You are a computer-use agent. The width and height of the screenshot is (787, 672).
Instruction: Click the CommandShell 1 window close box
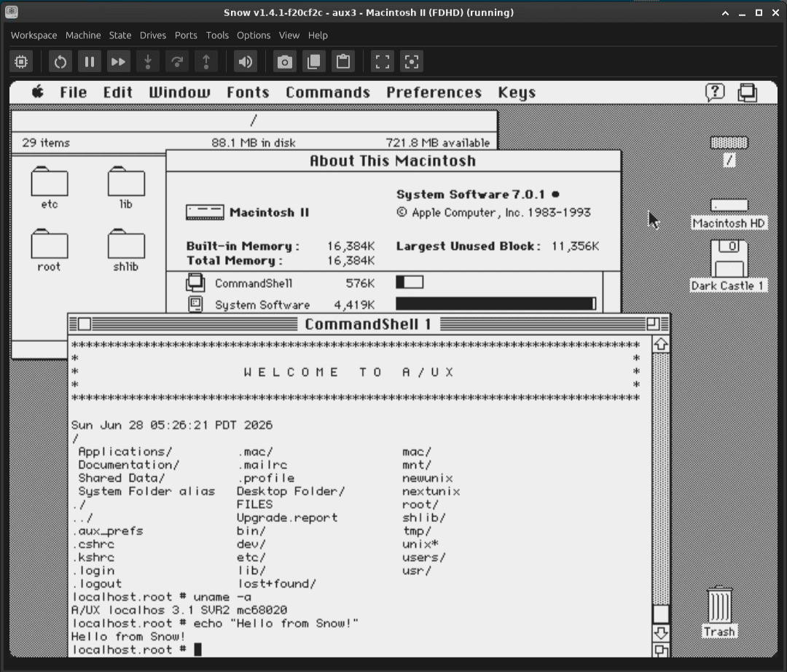click(x=85, y=324)
